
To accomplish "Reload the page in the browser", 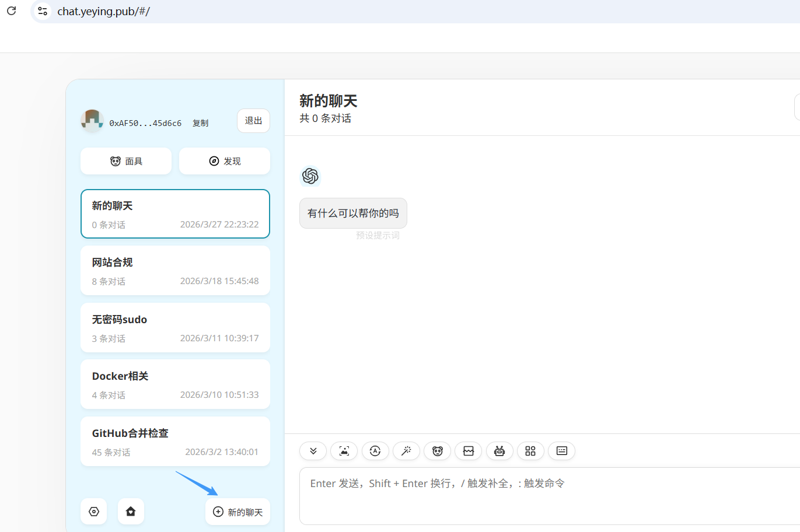I will click(x=11, y=11).
